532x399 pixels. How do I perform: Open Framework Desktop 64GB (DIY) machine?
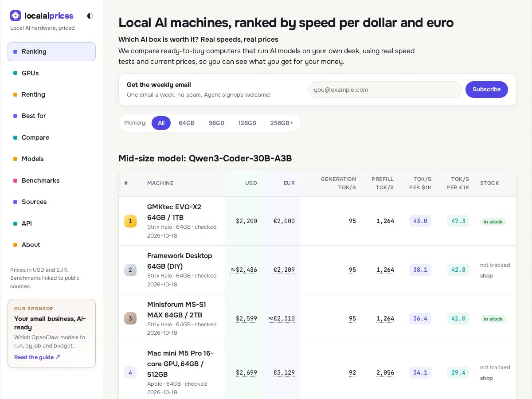pyautogui.click(x=180, y=261)
